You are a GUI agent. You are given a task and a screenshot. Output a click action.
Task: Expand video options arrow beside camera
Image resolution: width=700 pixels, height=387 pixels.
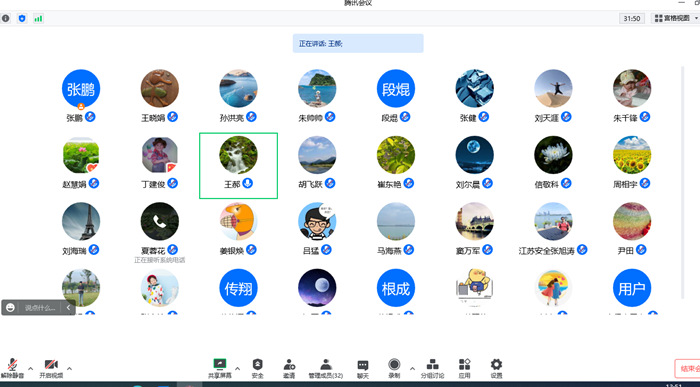(x=69, y=368)
